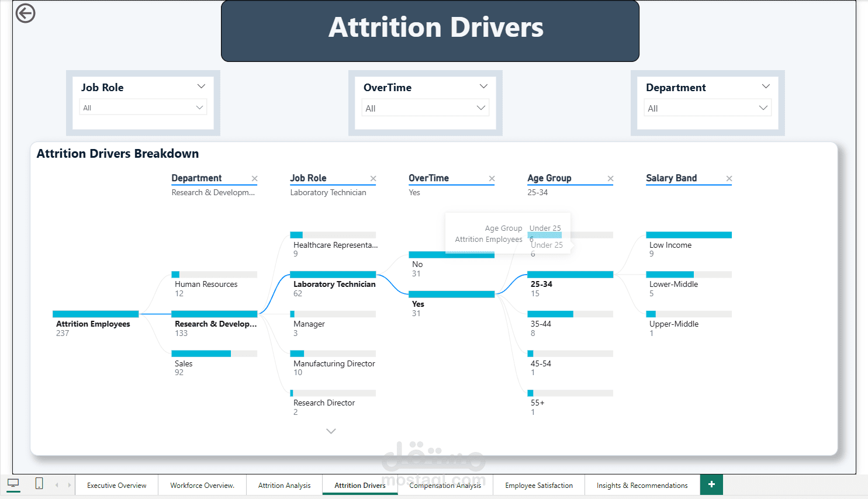The height and width of the screenshot is (499, 868).
Task: Select the Sales department node
Action: tap(215, 363)
